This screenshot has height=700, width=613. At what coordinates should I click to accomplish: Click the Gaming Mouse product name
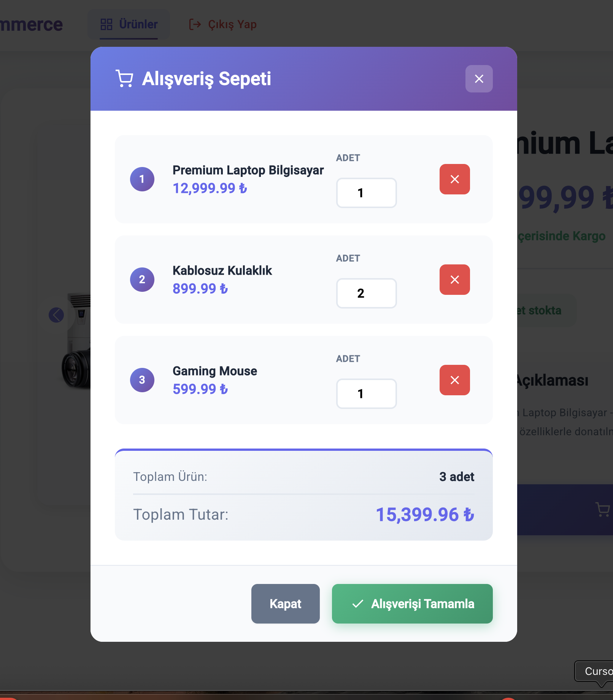[x=215, y=371]
